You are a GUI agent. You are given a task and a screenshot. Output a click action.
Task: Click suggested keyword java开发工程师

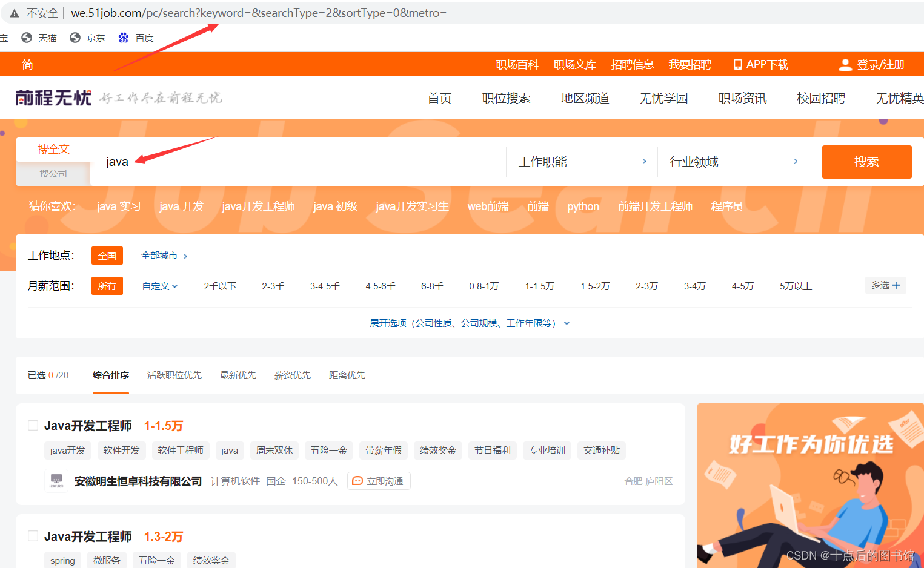coord(258,206)
